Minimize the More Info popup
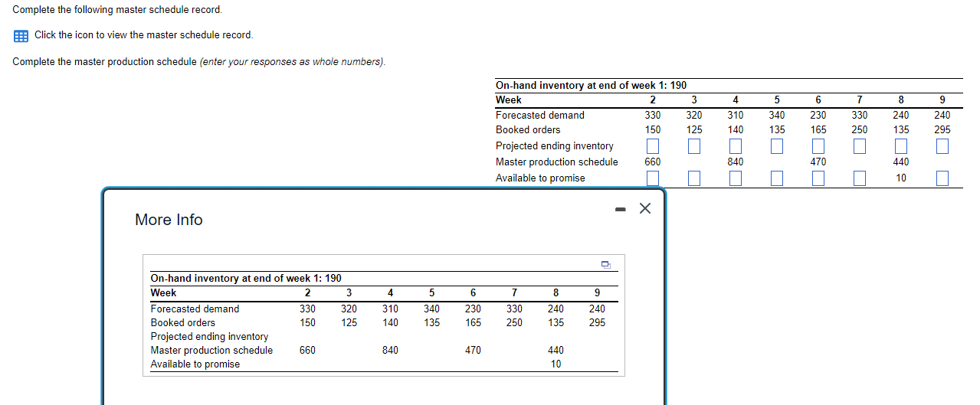 point(621,210)
